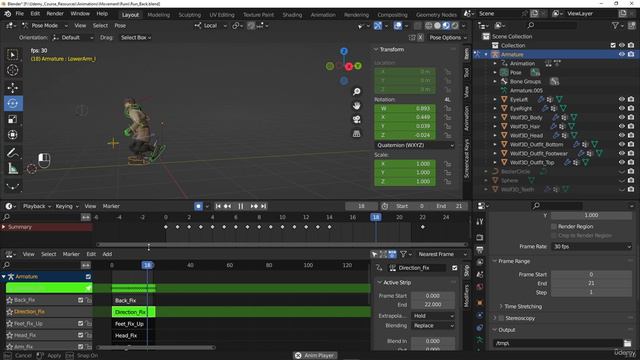Click the Blender logo menu
This screenshot has height=360, width=640.
coord(8,14)
